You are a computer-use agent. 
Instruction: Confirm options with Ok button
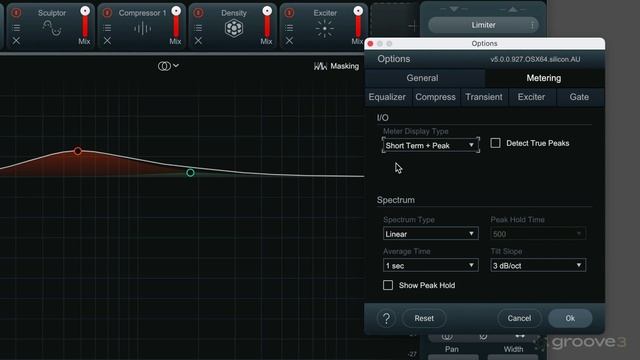point(570,318)
